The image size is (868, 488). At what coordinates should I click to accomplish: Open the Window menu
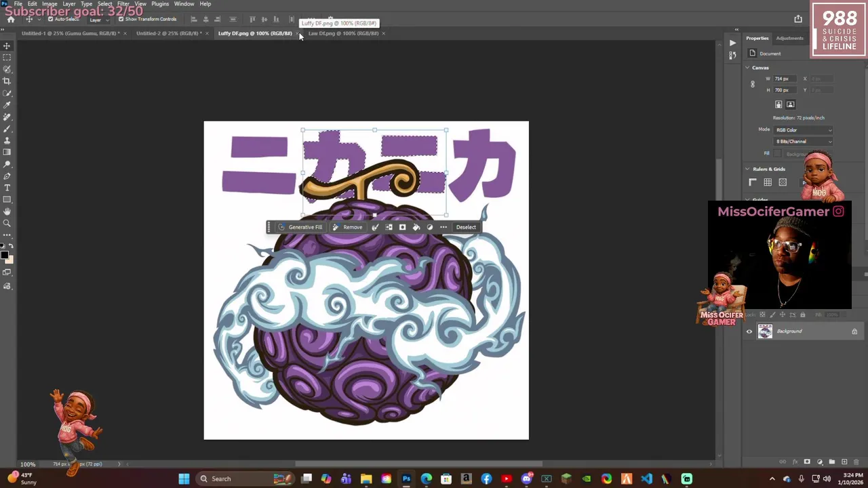pos(184,3)
